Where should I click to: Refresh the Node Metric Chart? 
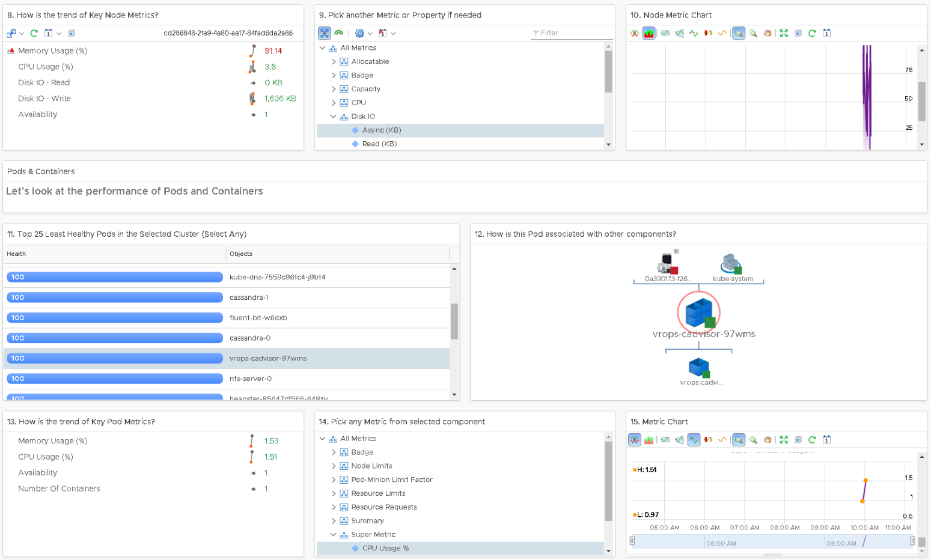pos(812,34)
